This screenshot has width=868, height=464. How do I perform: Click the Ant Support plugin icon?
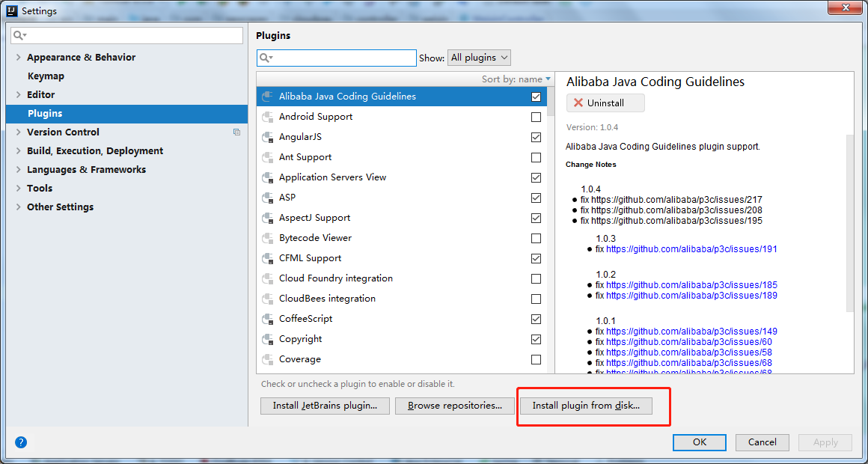coord(268,157)
